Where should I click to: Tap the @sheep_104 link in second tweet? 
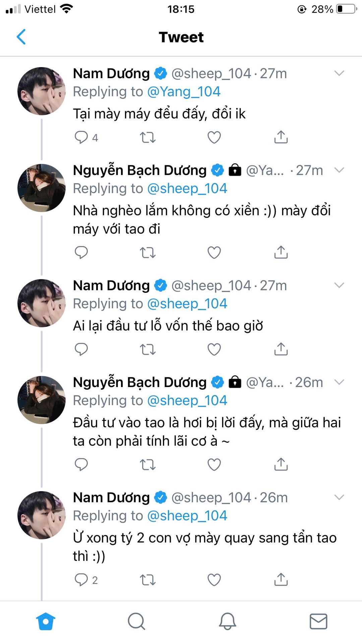click(x=187, y=189)
